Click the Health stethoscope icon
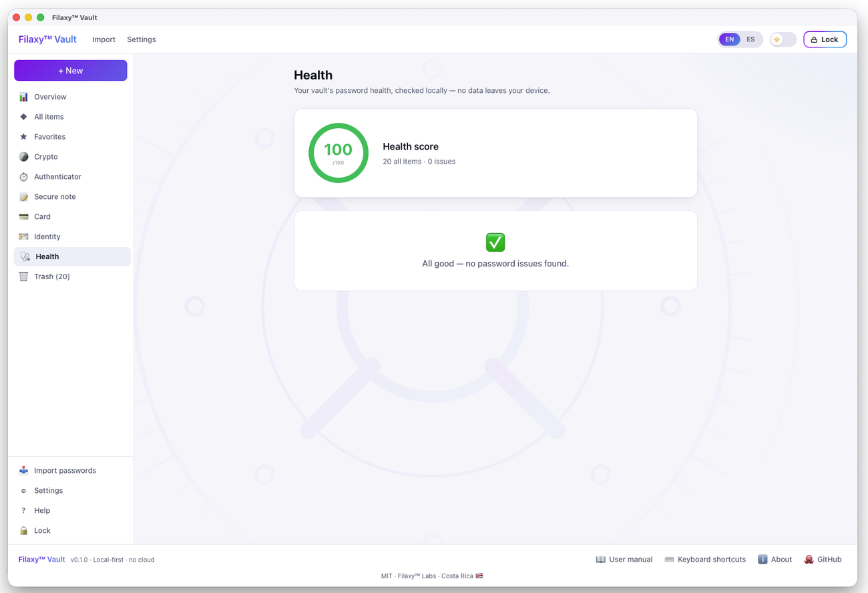 click(25, 256)
